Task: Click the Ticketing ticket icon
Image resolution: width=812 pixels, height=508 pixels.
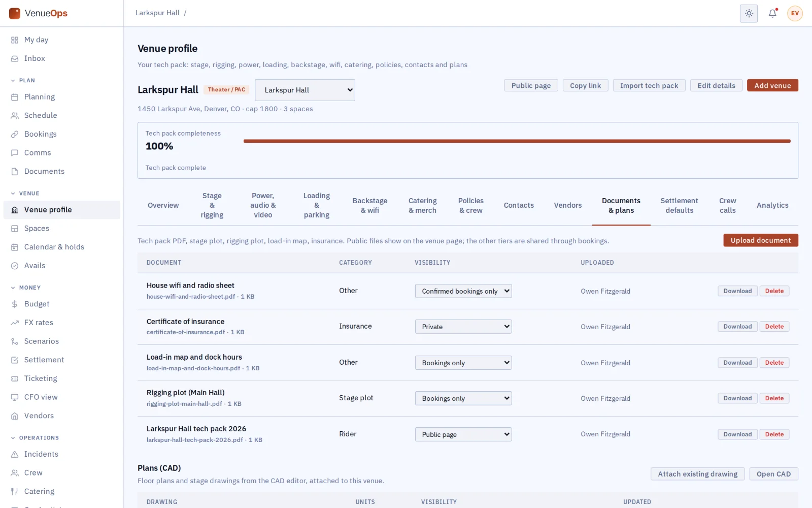Action: 15,378
